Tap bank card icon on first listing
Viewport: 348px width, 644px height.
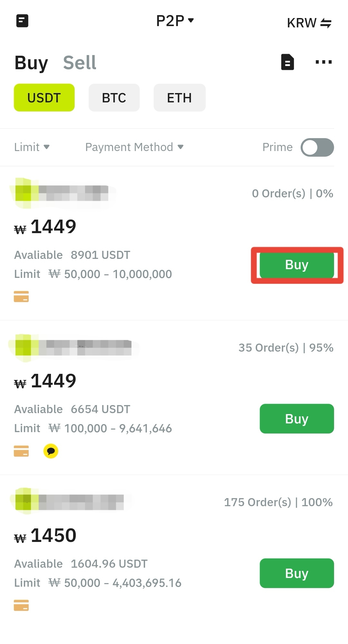(x=21, y=296)
